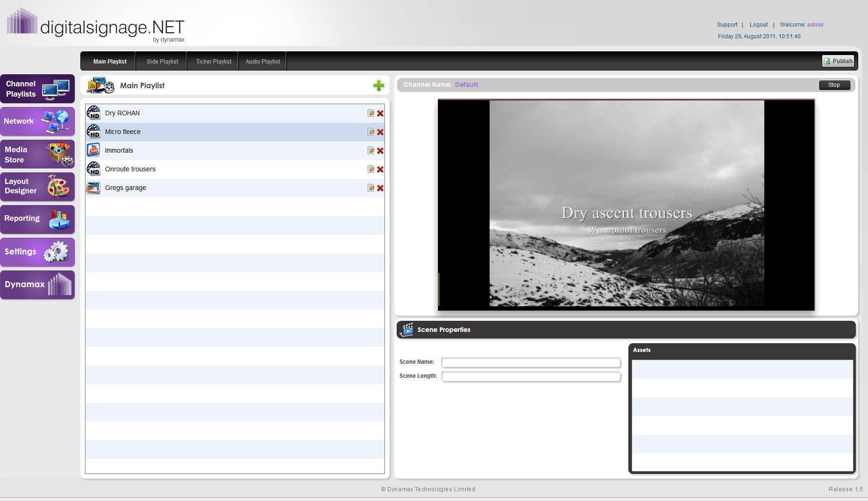Delete the Onroute trousers scene
Screen dimensions: 868x501
pos(380,169)
